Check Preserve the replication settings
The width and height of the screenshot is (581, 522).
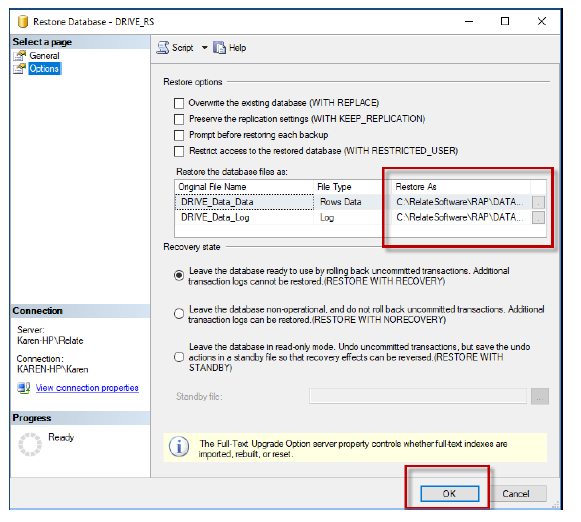pyautogui.click(x=179, y=119)
